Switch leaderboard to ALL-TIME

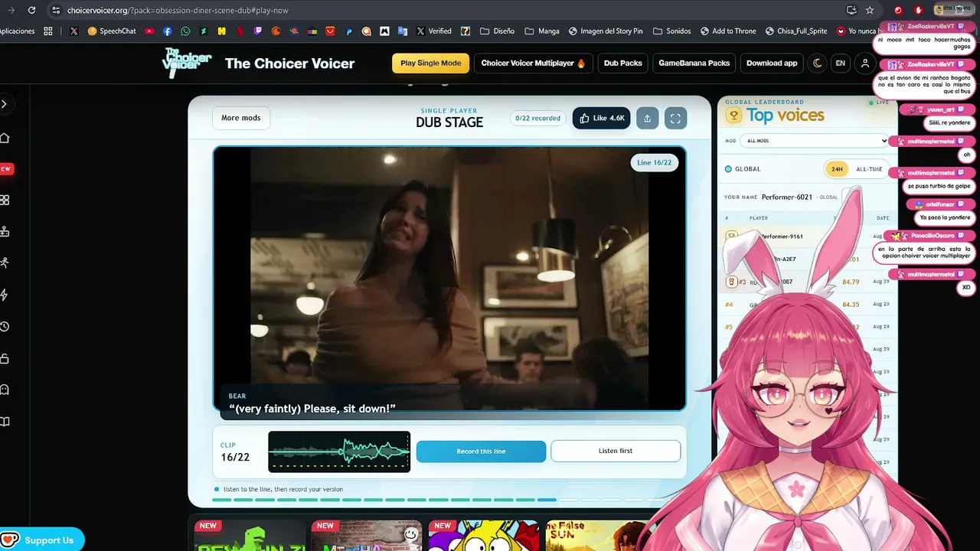[x=869, y=169]
